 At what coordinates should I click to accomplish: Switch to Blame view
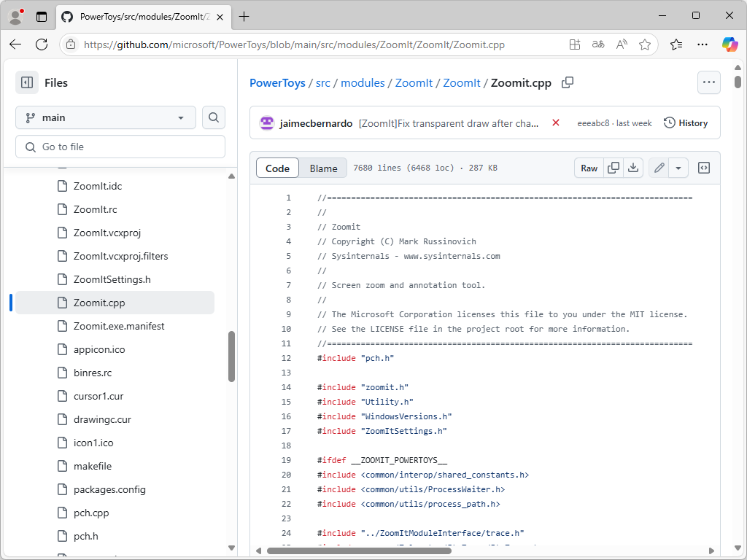(x=323, y=168)
